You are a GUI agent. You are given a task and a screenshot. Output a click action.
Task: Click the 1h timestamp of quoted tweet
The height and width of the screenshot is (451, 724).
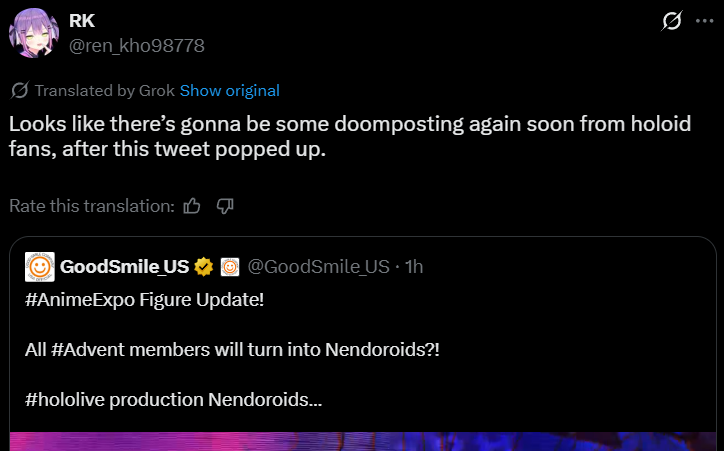[411, 267]
